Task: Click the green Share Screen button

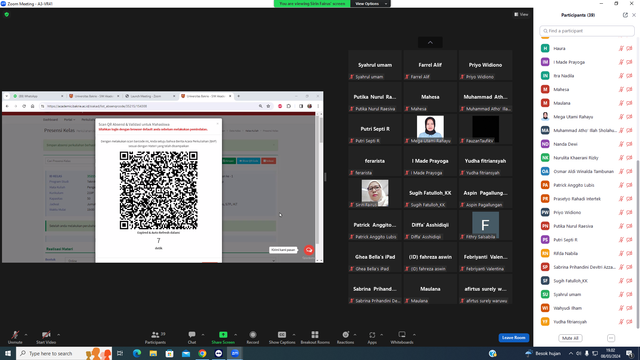Action: [x=223, y=337]
